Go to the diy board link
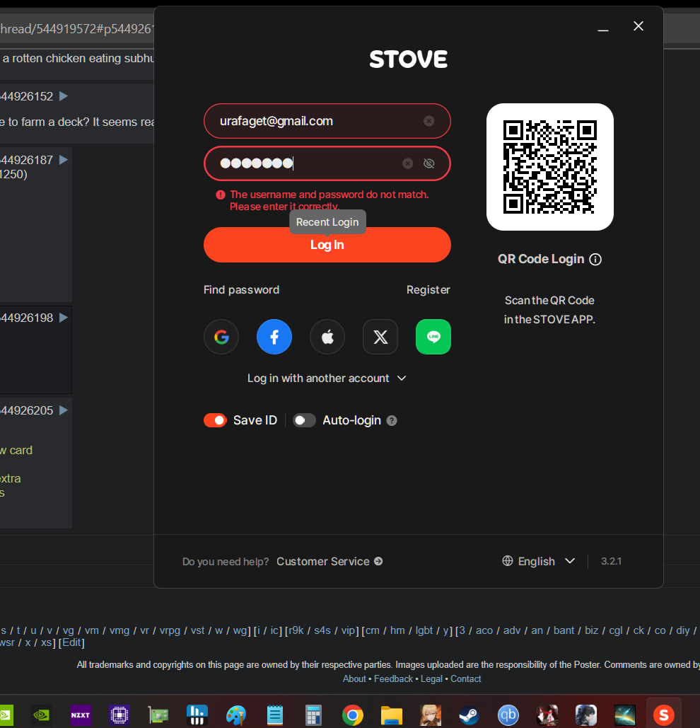The height and width of the screenshot is (728, 700). (683, 630)
